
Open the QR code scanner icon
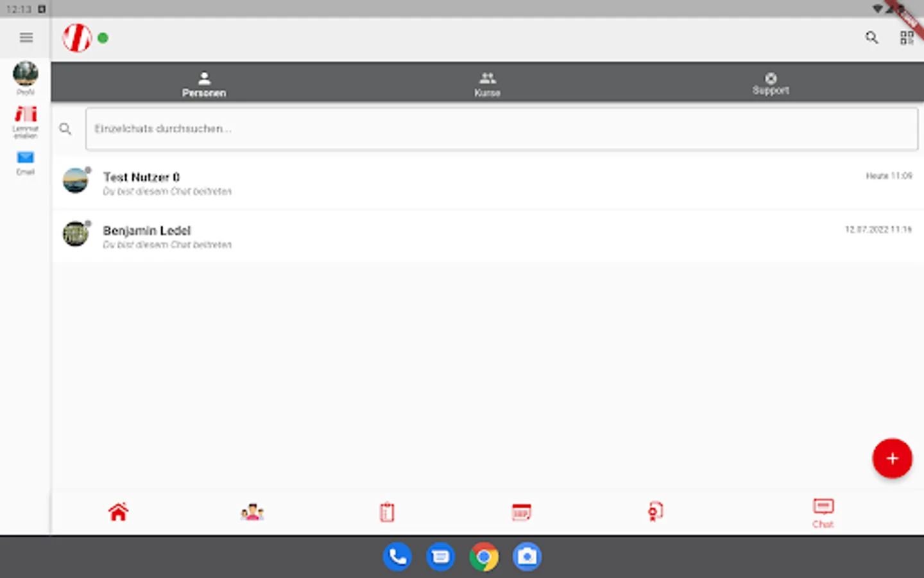coord(907,38)
